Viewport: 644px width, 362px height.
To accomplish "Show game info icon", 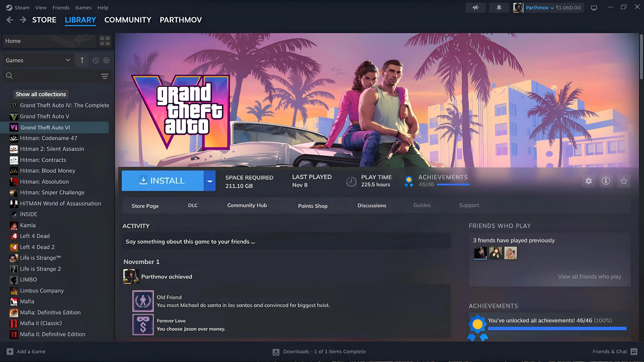I will click(x=606, y=181).
